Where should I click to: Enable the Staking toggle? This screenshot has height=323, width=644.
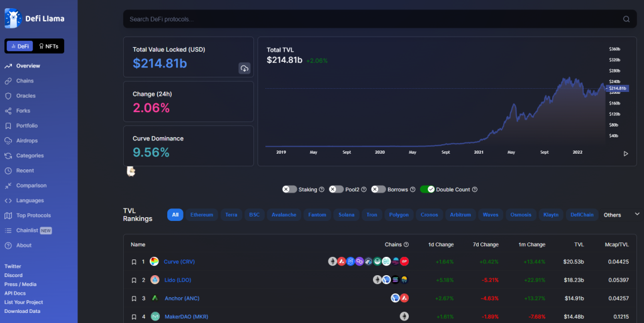coord(289,190)
